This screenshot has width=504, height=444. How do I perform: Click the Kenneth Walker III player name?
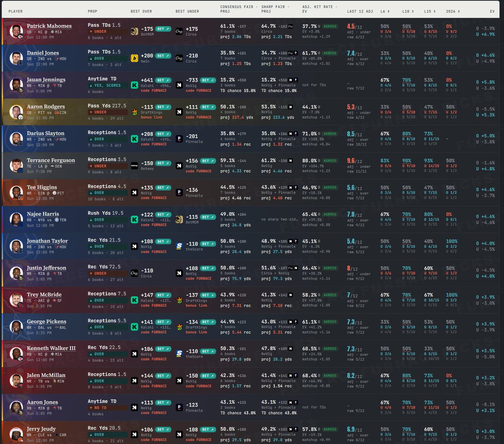[x=51, y=349]
